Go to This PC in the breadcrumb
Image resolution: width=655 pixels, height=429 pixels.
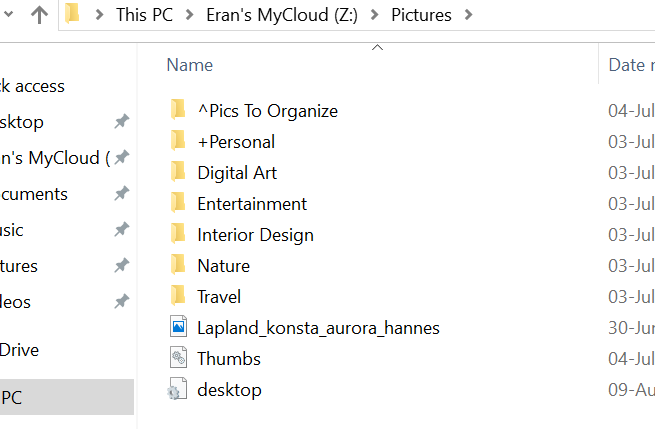(145, 15)
